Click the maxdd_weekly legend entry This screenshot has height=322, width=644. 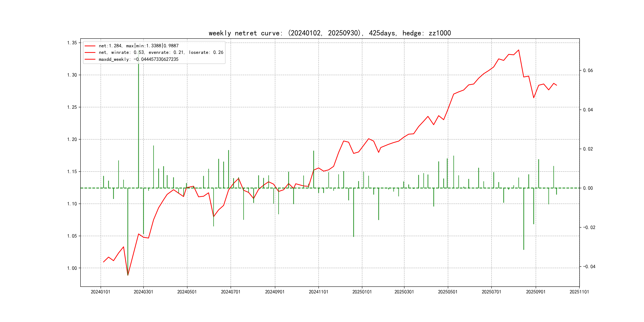point(139,59)
